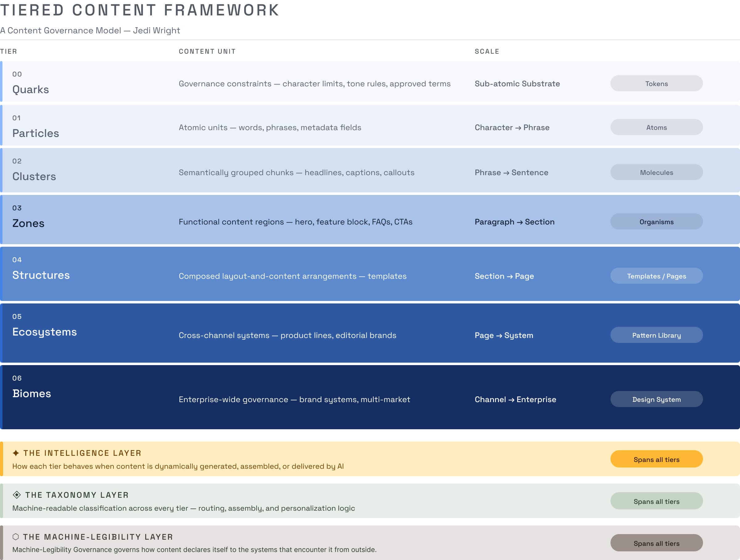Click tier number 06
740x560 pixels.
[x=17, y=378]
